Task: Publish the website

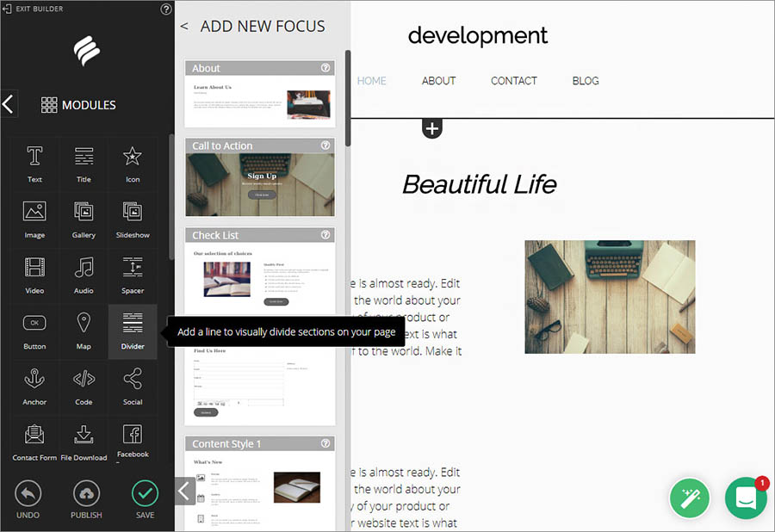Action: click(86, 499)
